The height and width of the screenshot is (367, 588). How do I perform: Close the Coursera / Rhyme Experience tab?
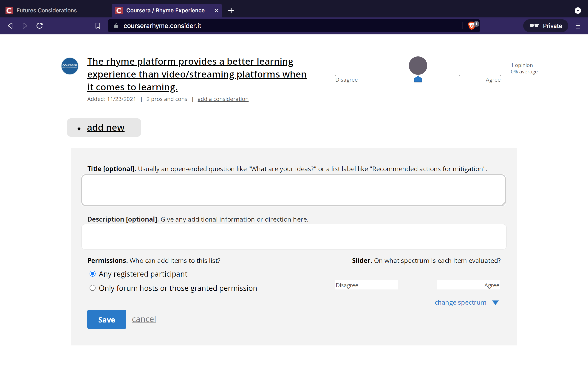pyautogui.click(x=216, y=11)
